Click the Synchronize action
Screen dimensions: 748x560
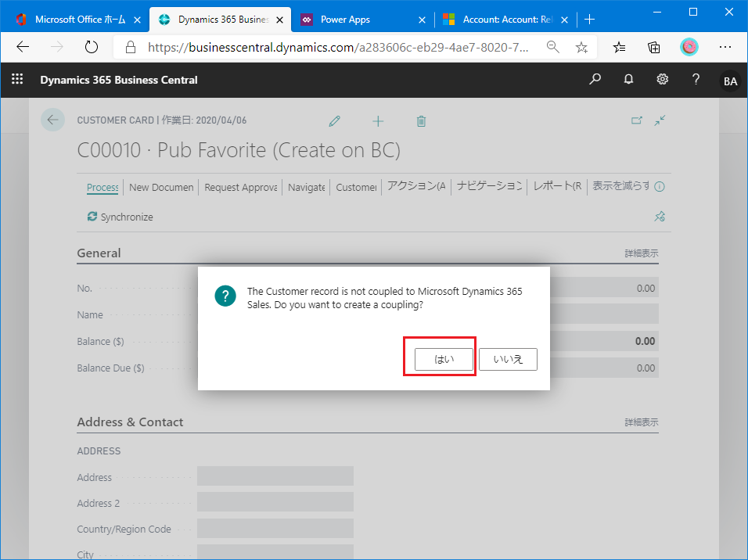[x=120, y=217]
